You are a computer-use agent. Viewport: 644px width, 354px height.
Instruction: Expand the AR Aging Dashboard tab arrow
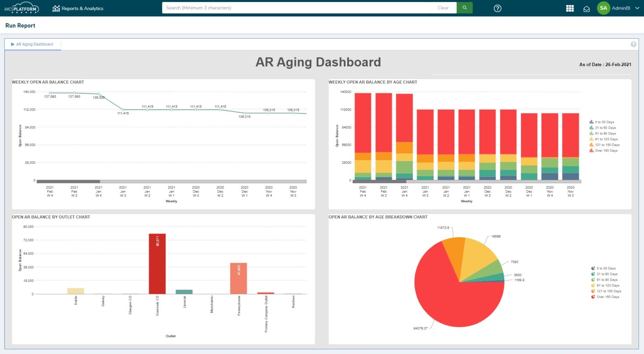[13, 44]
